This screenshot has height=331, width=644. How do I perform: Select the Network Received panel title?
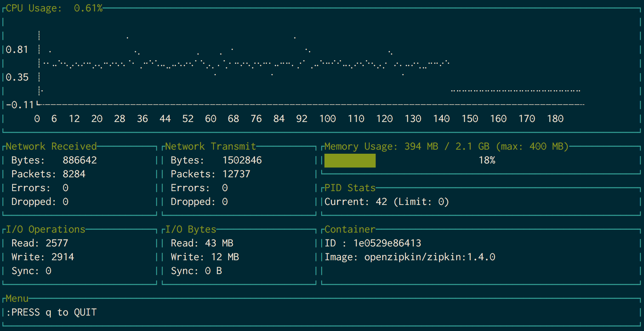coord(51,146)
